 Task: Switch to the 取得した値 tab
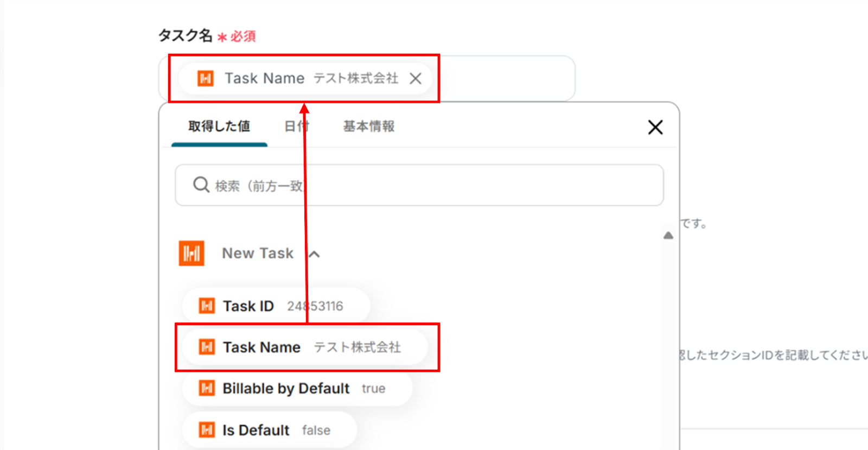point(219,126)
